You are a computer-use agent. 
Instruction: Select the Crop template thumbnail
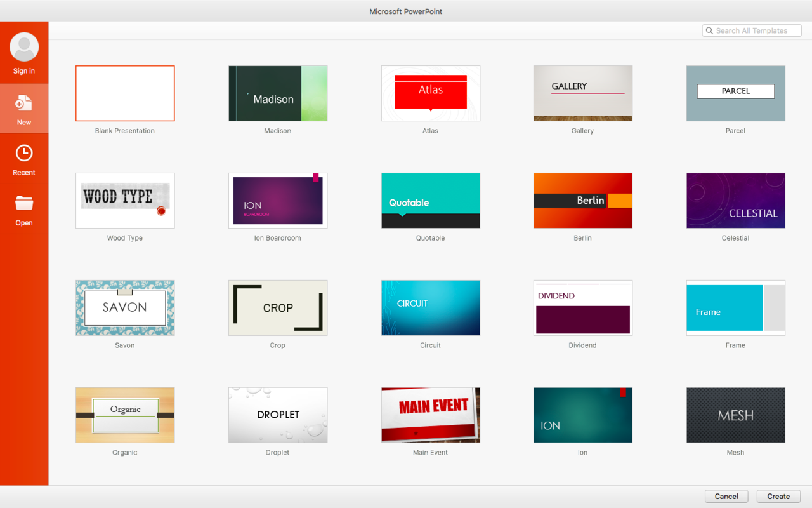coord(278,308)
